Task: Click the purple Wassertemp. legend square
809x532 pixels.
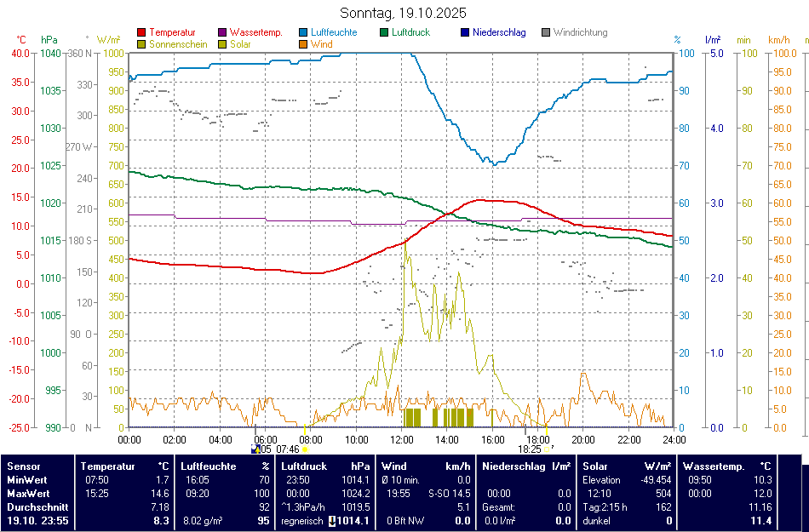Action: point(223,33)
